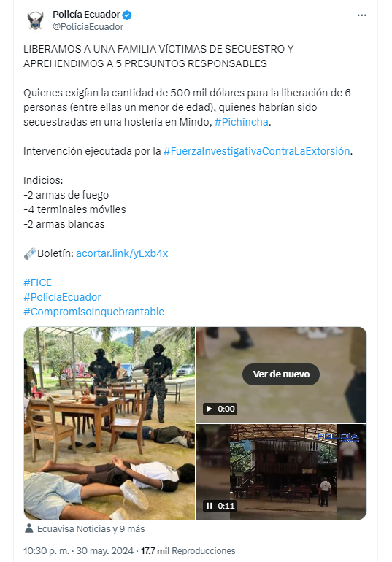This screenshot has width=392, height=562.
Task: Open the @PoliciaEcuador handle
Action: (88, 27)
